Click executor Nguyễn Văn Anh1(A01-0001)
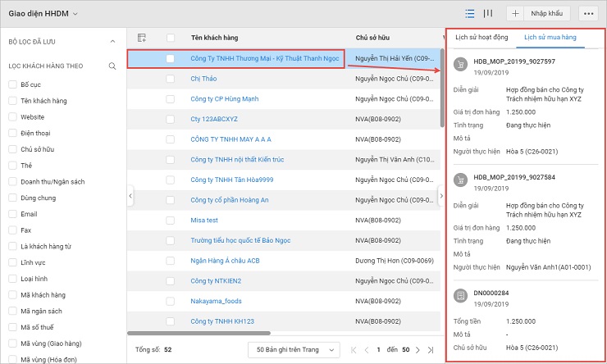This screenshot has height=364, width=607. pos(549,267)
